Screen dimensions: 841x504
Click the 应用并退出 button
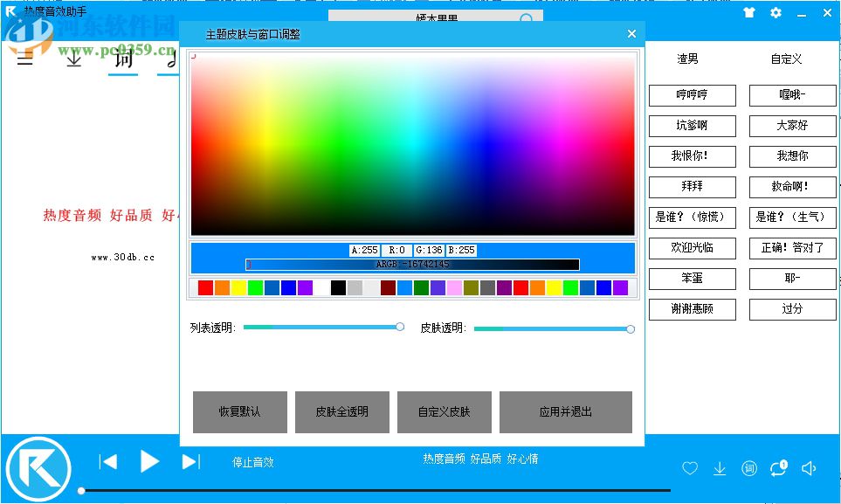[x=566, y=411]
